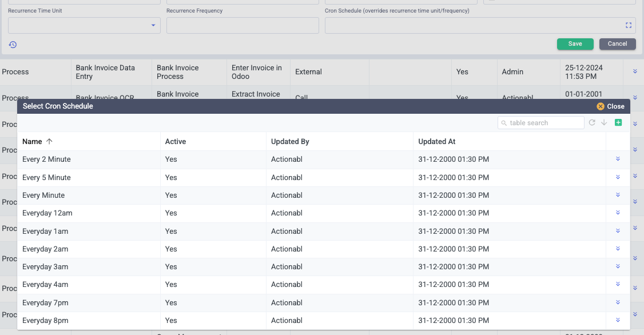
Task: Expand the Every 5 Minute row chevron
Action: 618,177
